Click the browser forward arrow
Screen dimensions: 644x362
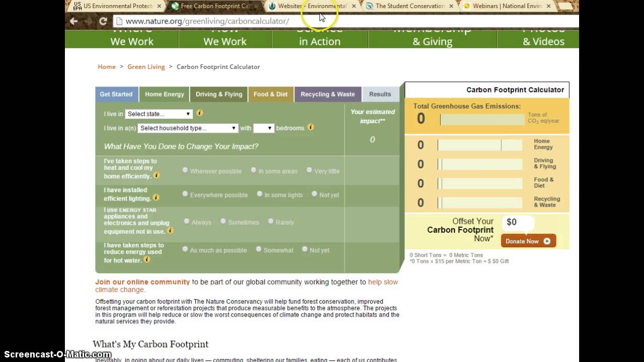[x=88, y=21]
